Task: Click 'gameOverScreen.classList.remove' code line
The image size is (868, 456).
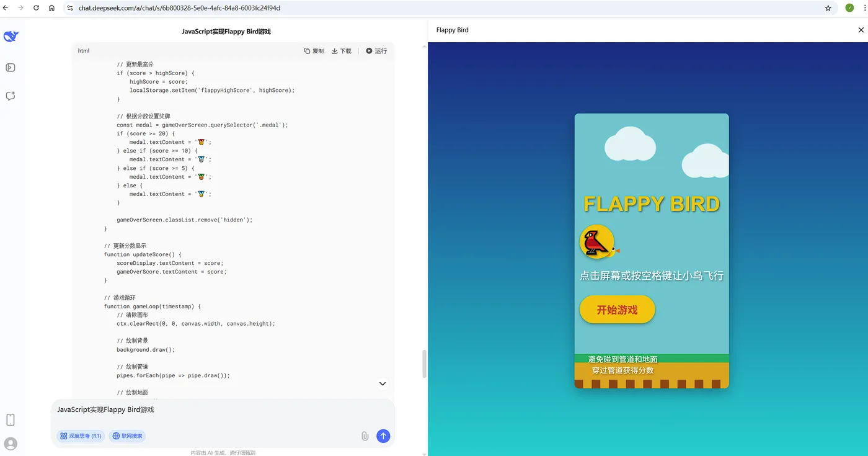Action: pos(185,220)
